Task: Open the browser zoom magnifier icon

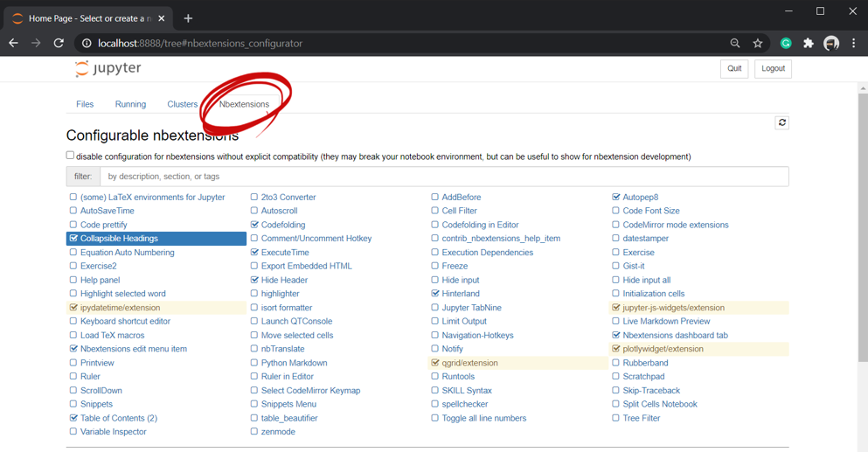Action: [x=734, y=43]
